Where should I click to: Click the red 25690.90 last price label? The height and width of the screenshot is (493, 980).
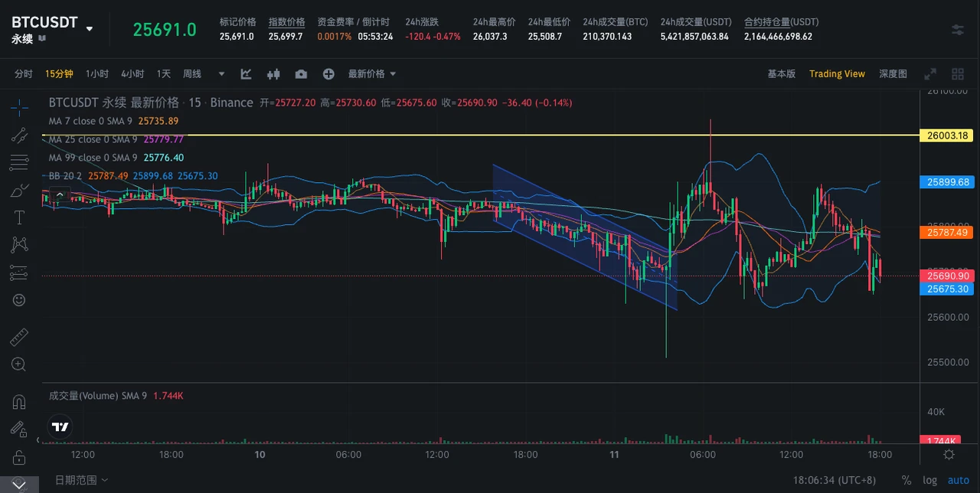pyautogui.click(x=949, y=276)
